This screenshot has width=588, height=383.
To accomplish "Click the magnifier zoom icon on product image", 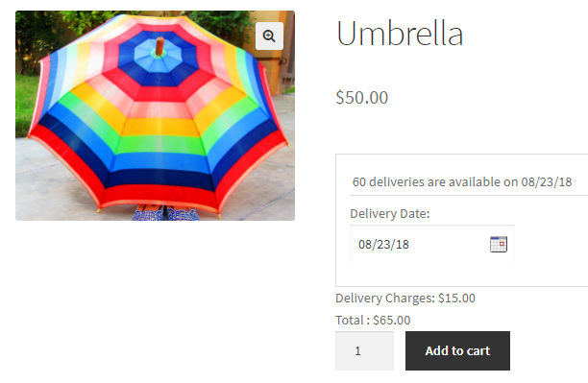I will [x=269, y=36].
